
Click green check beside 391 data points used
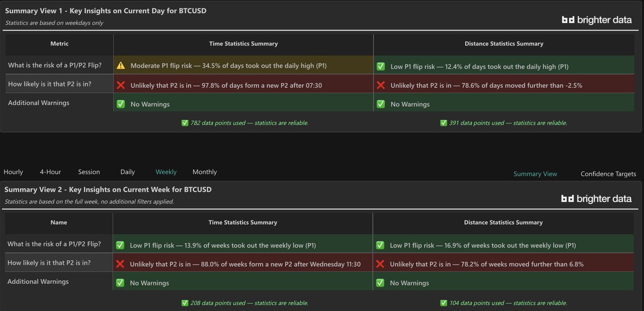point(443,123)
